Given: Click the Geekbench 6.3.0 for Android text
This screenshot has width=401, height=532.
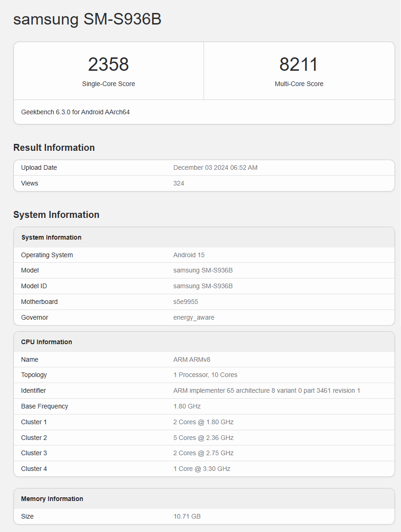Looking at the screenshot, I should [75, 112].
